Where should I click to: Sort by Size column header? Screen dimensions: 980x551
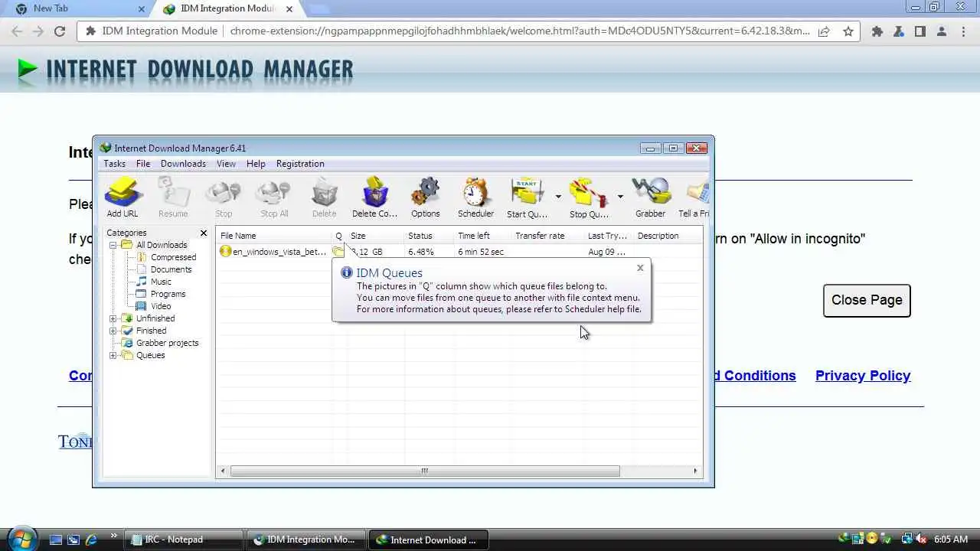point(375,236)
